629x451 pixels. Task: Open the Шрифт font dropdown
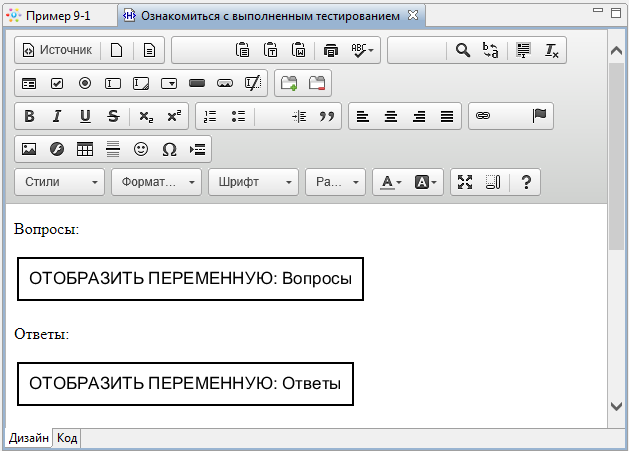pos(253,182)
